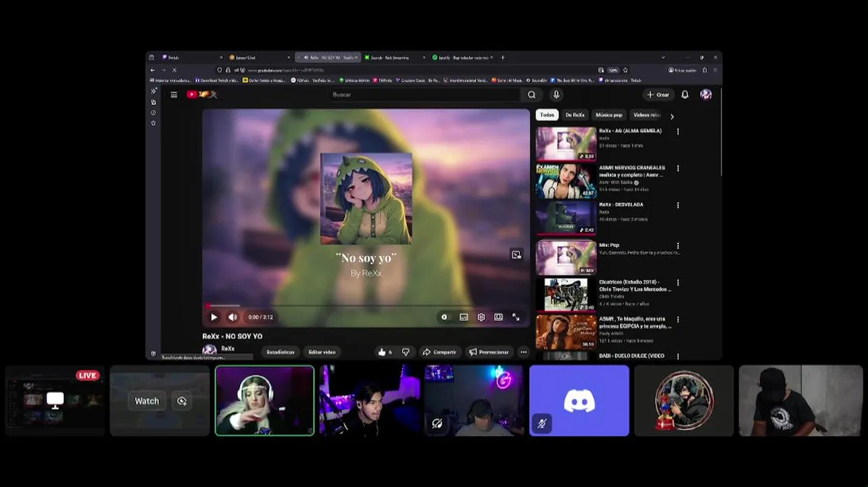Click the search magnifier button
Screen dimensions: 868x487
coord(531,95)
